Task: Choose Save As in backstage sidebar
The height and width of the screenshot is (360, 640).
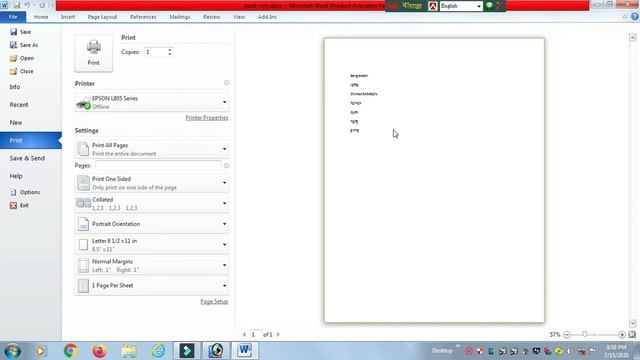Action: click(24, 45)
